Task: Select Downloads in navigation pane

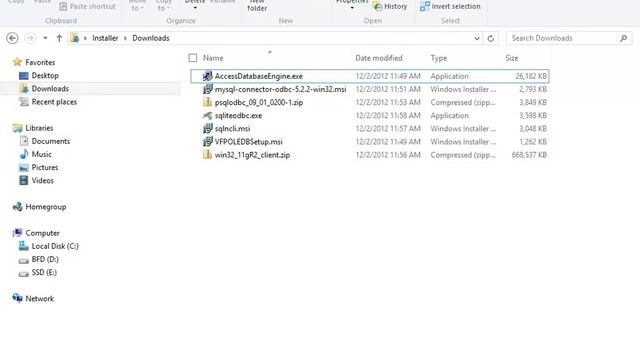Action: point(50,89)
